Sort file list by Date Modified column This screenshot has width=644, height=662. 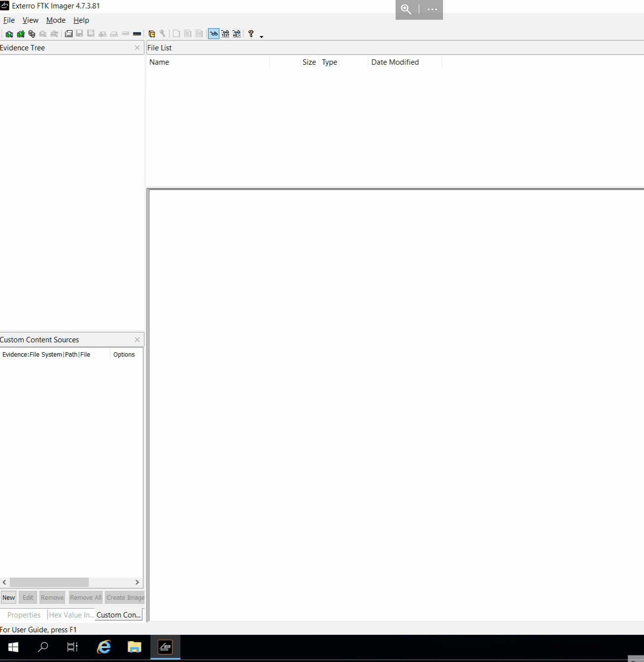(x=395, y=62)
